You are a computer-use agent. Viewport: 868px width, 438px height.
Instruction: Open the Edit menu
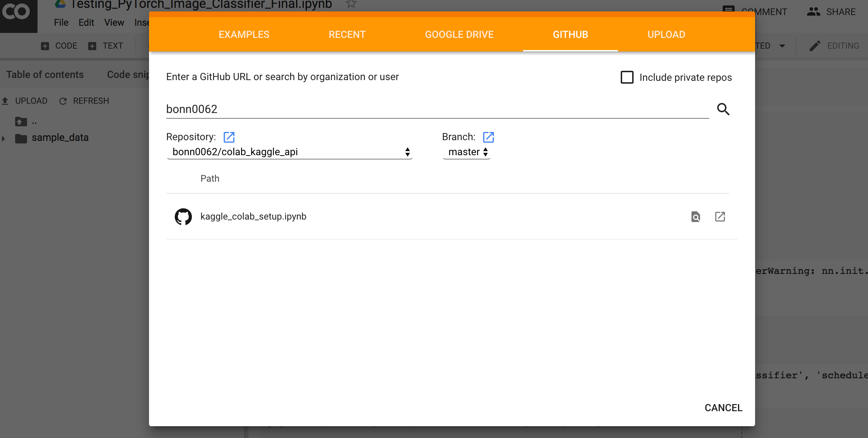point(86,23)
